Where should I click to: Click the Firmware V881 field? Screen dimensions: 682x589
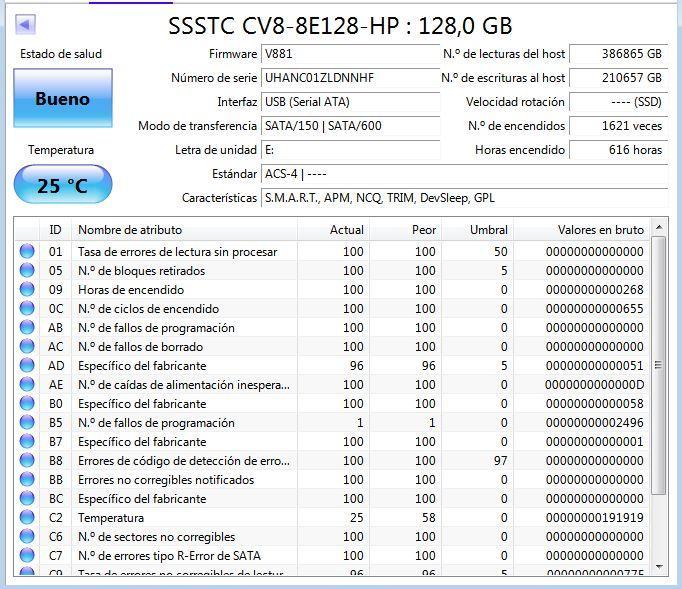(351, 54)
